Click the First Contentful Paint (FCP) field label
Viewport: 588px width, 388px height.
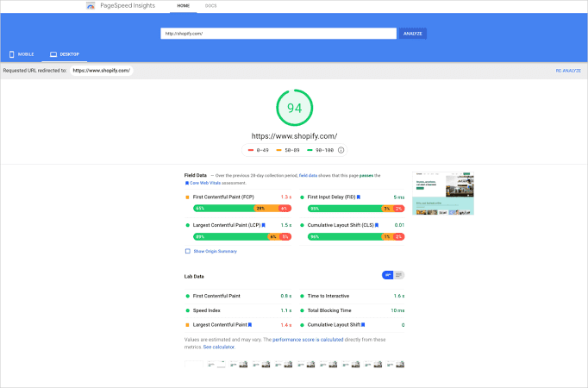pos(223,197)
